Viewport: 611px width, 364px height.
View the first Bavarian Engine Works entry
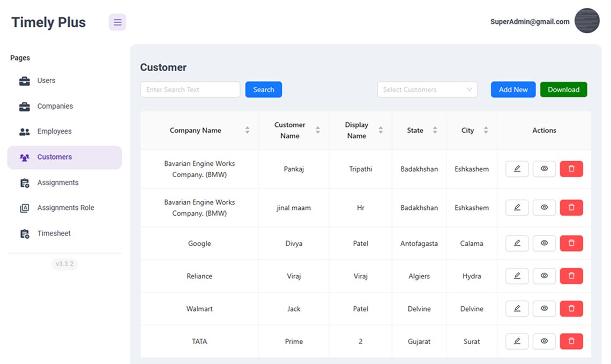[x=544, y=169]
